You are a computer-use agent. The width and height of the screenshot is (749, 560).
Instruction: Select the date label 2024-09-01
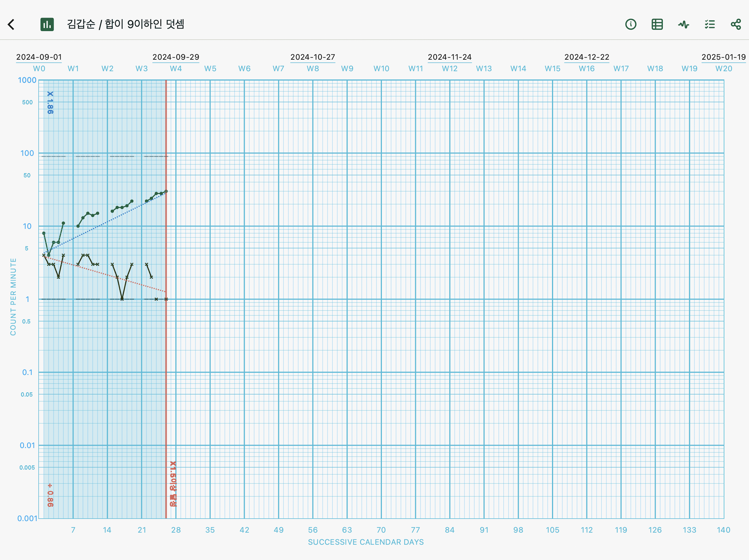[x=39, y=57]
